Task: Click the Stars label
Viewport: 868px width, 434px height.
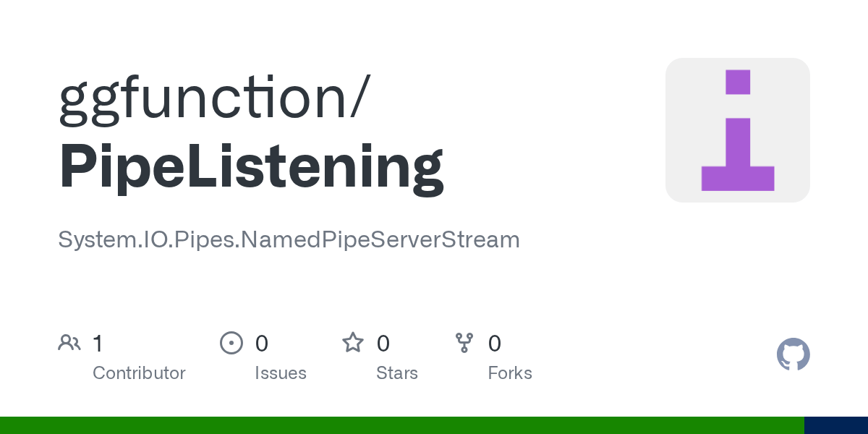Action: point(397,373)
